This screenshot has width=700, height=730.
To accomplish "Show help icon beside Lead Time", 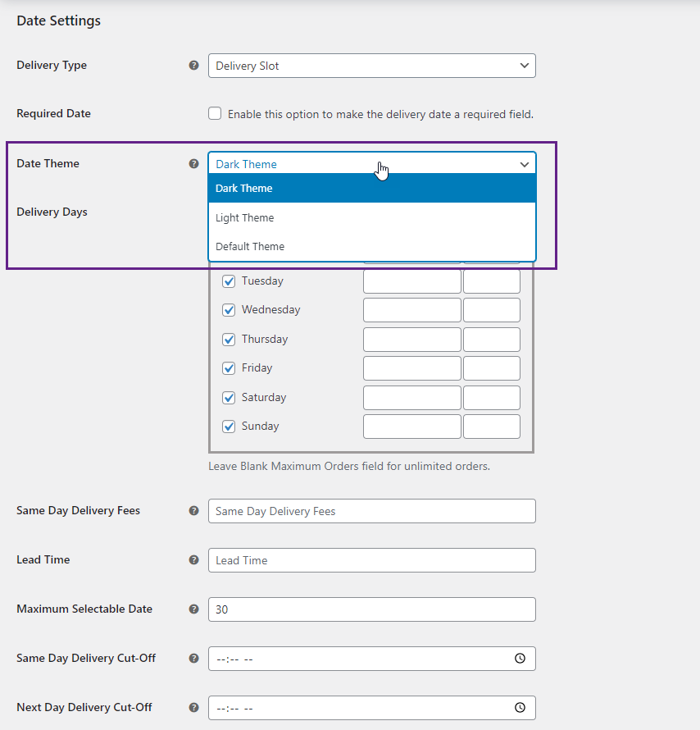I will click(194, 559).
